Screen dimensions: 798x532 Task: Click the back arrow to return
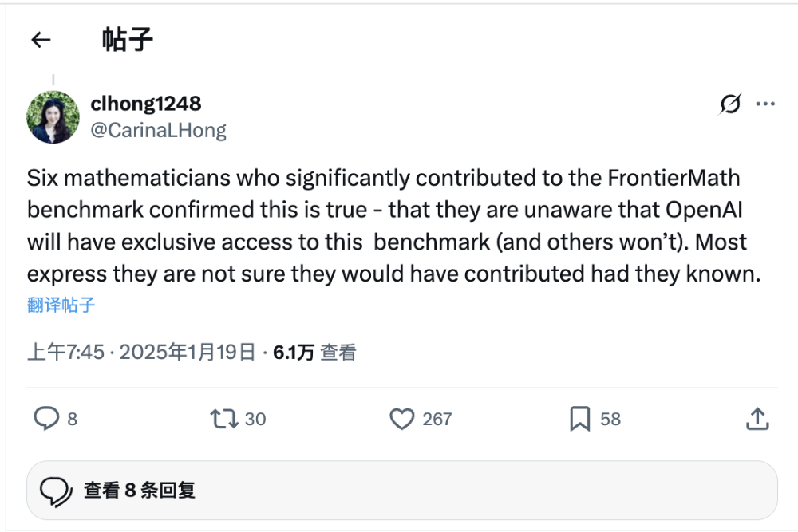tap(41, 39)
